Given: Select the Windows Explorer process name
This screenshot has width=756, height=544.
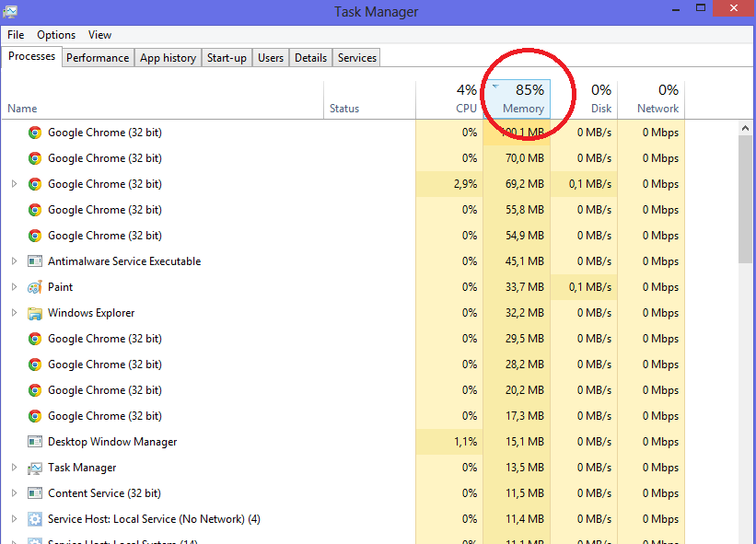Looking at the screenshot, I should click(91, 313).
